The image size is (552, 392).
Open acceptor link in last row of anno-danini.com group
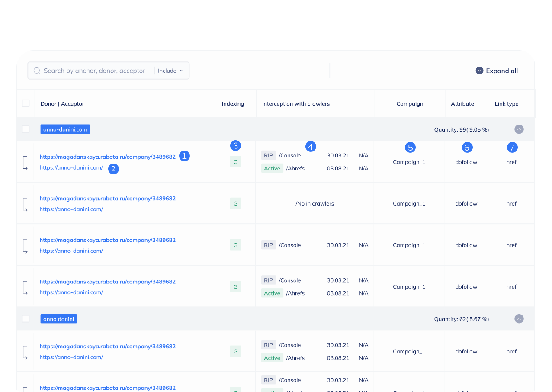pyautogui.click(x=71, y=292)
